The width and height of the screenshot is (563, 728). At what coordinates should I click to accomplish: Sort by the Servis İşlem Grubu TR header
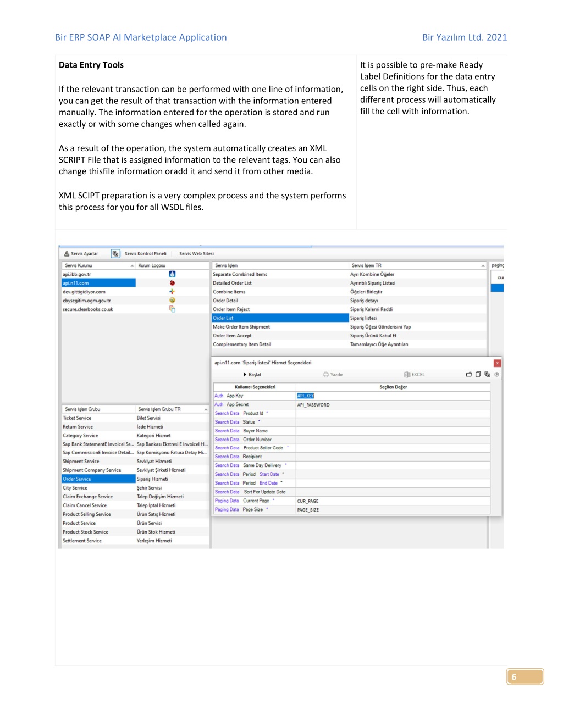172,409
